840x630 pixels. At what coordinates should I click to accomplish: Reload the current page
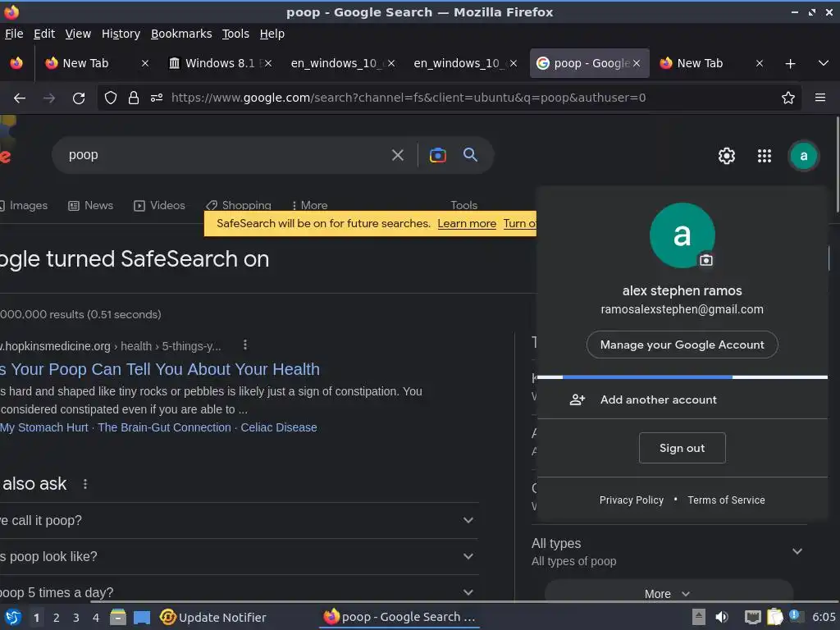(79, 98)
